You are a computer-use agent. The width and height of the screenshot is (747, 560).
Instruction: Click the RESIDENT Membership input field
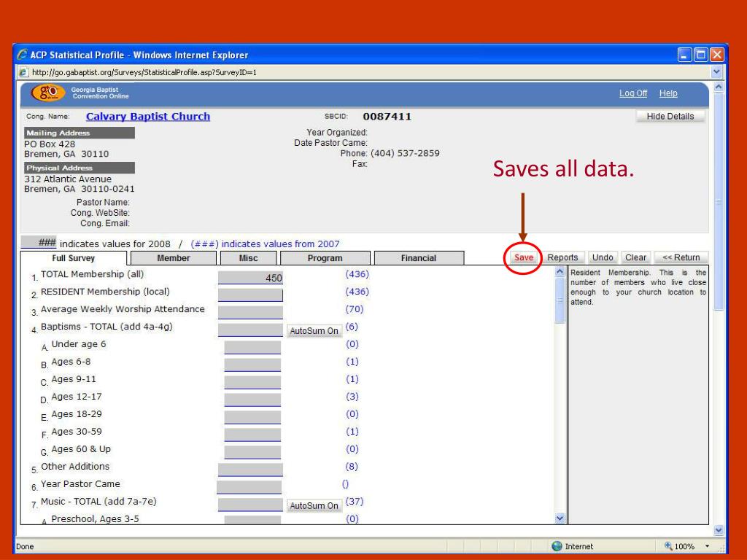(x=249, y=295)
